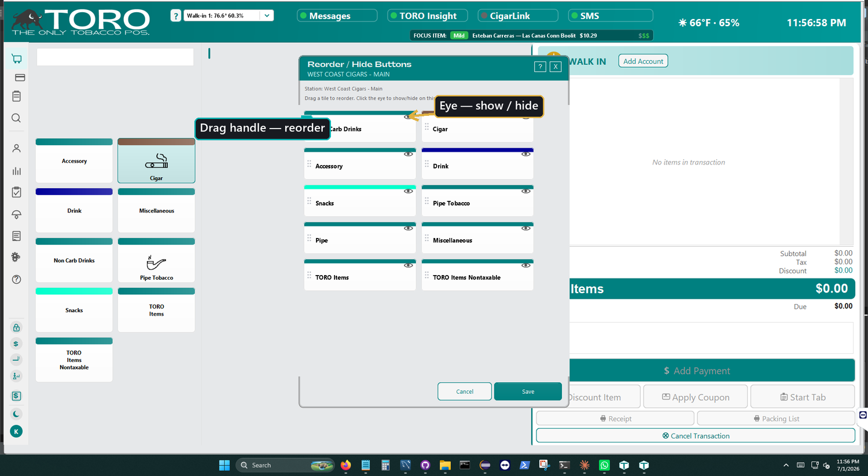Screen dimensions: 868x476
Task: Click the Packing List button
Action: coord(776,418)
